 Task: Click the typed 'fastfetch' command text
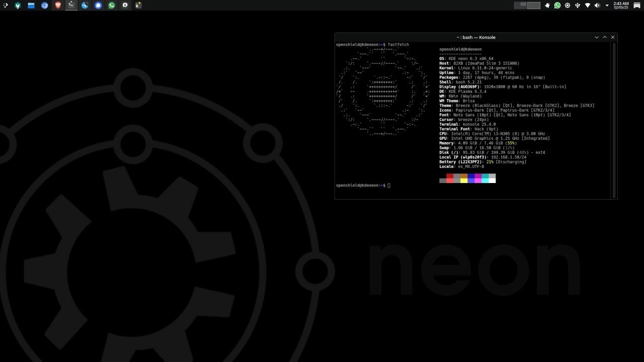coord(398,45)
